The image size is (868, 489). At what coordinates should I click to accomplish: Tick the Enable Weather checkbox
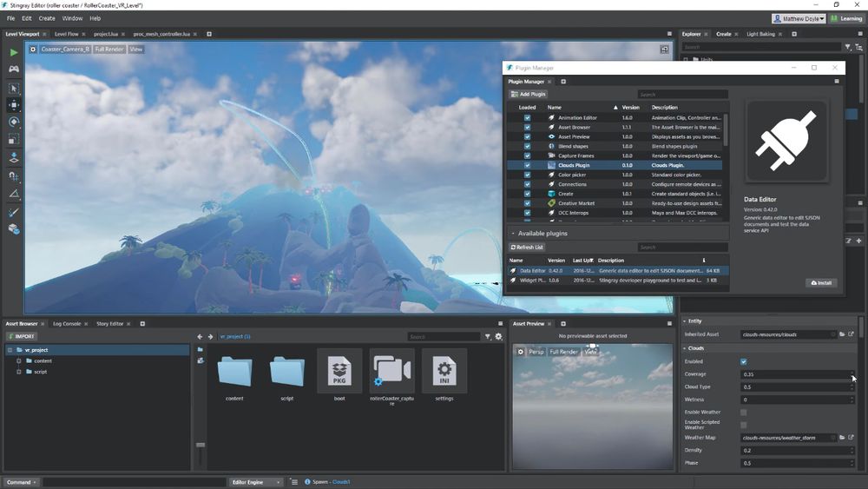click(743, 412)
